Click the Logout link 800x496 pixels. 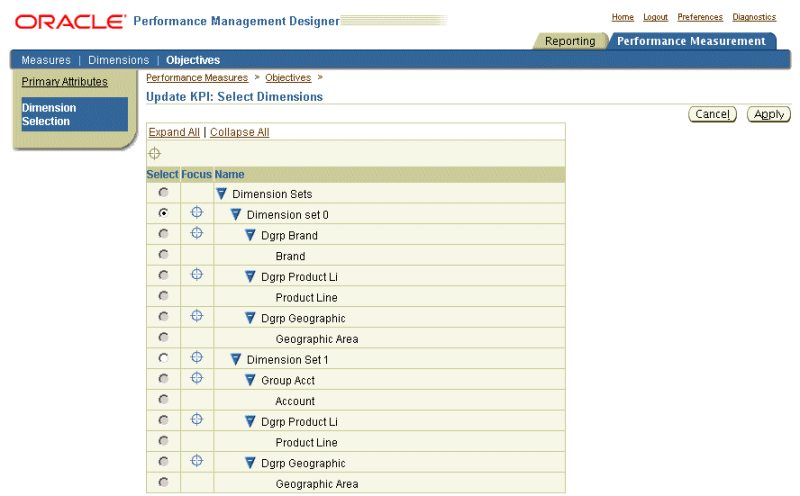coord(655,17)
